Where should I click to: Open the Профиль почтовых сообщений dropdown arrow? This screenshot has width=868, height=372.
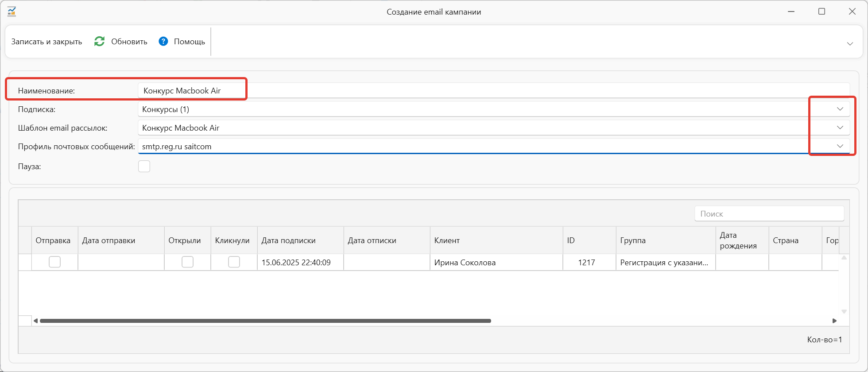(840, 146)
